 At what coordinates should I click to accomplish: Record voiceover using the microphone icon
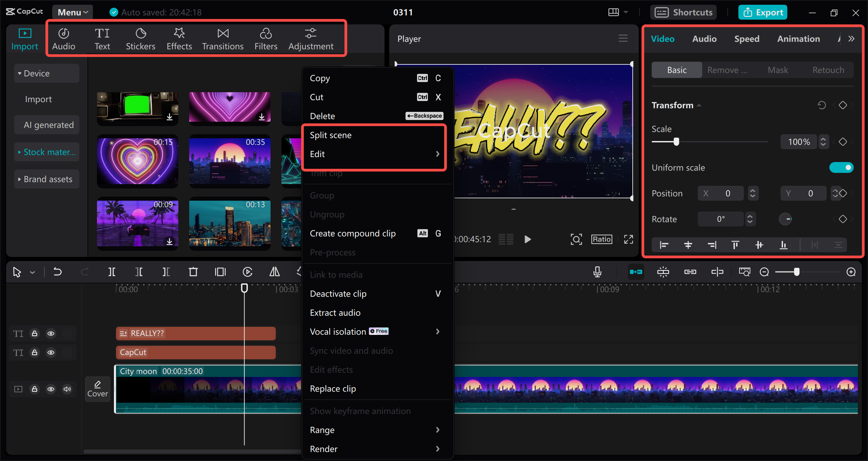pyautogui.click(x=597, y=272)
